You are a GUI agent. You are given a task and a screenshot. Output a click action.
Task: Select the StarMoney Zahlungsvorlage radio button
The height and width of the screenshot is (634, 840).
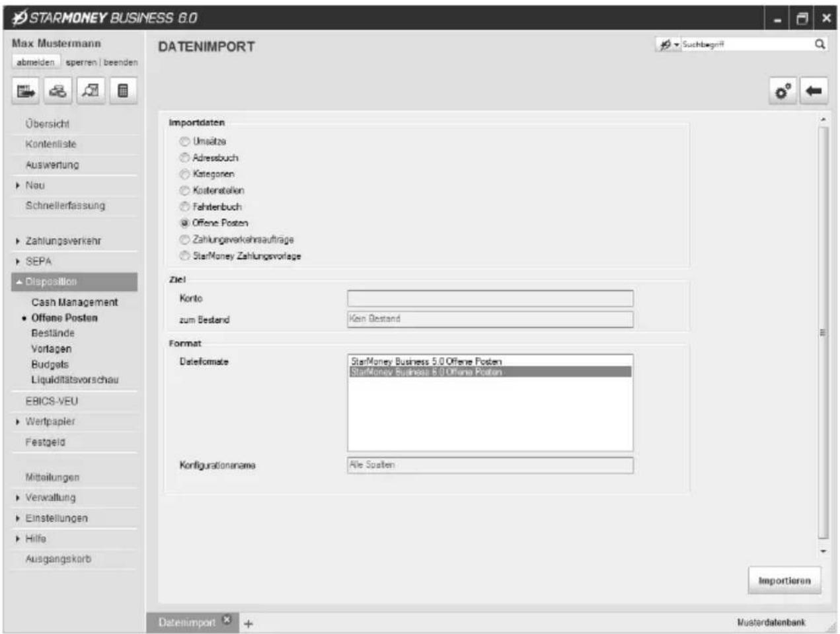pos(184,256)
